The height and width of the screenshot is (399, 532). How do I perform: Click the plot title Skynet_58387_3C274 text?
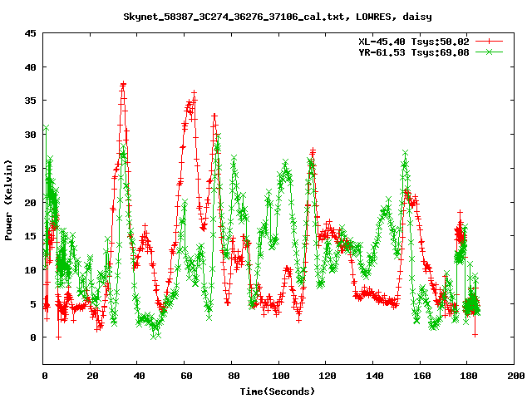[277, 17]
